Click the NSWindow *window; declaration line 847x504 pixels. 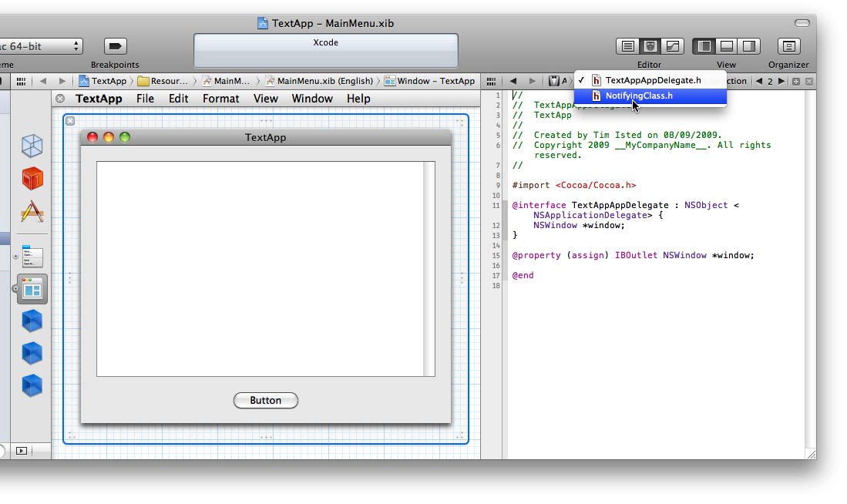pos(579,225)
